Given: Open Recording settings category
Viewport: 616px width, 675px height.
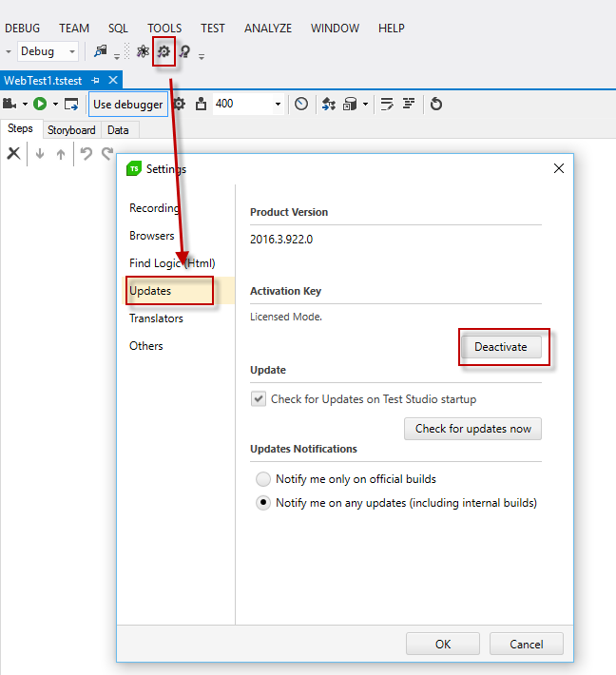Looking at the screenshot, I should point(155,208).
